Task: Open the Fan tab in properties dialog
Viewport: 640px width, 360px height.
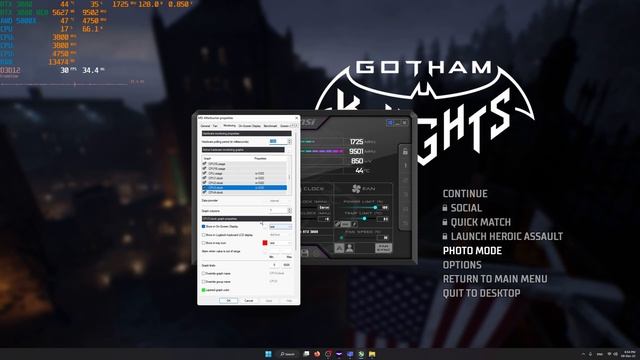Action: click(x=215, y=126)
